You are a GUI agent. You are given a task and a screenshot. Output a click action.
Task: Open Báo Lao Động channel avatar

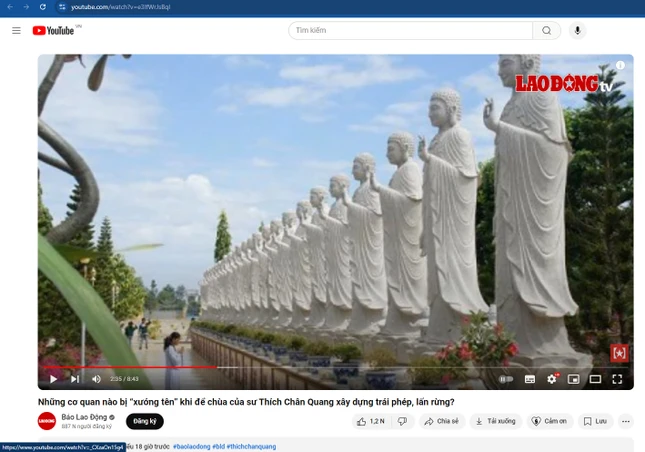(47, 421)
